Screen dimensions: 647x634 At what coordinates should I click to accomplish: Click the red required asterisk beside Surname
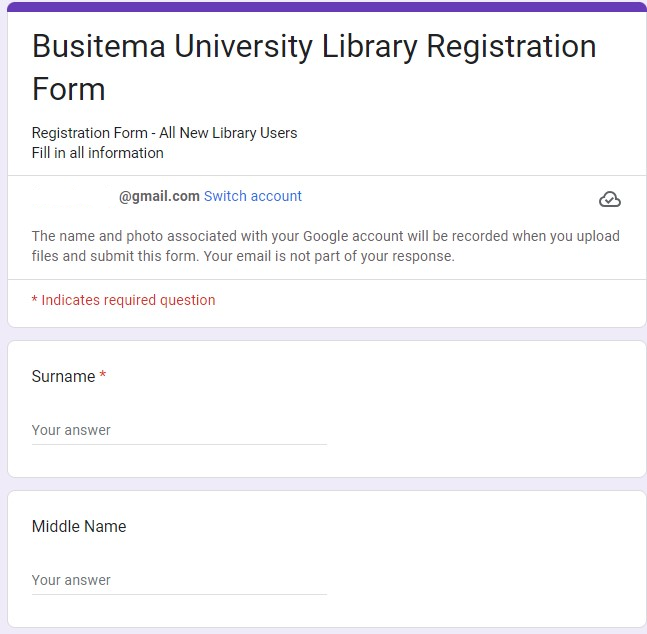[103, 377]
